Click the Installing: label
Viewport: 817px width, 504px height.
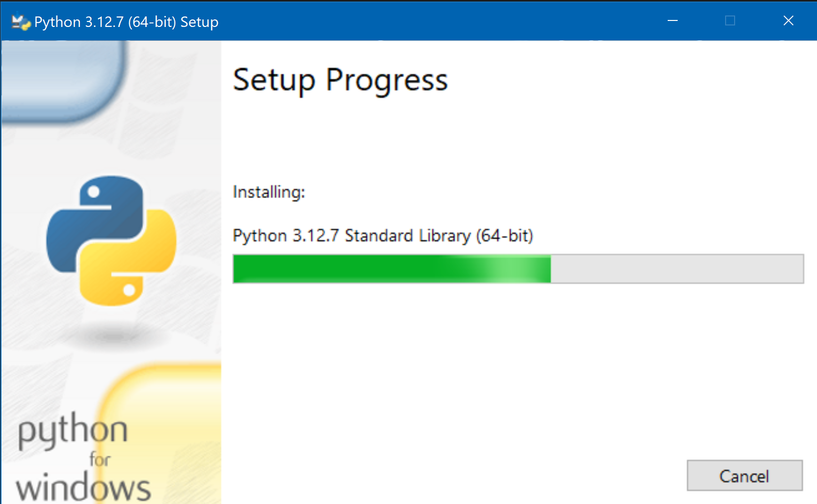pyautogui.click(x=269, y=192)
